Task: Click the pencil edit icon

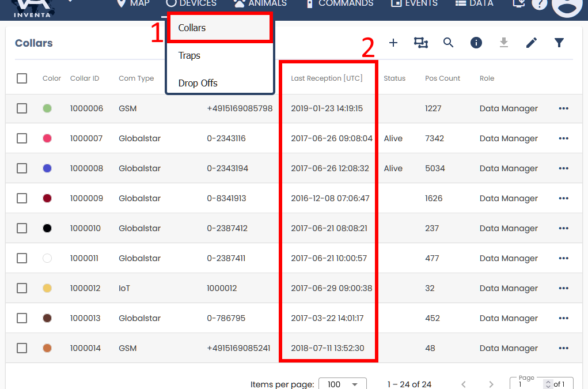Action: pyautogui.click(x=531, y=43)
